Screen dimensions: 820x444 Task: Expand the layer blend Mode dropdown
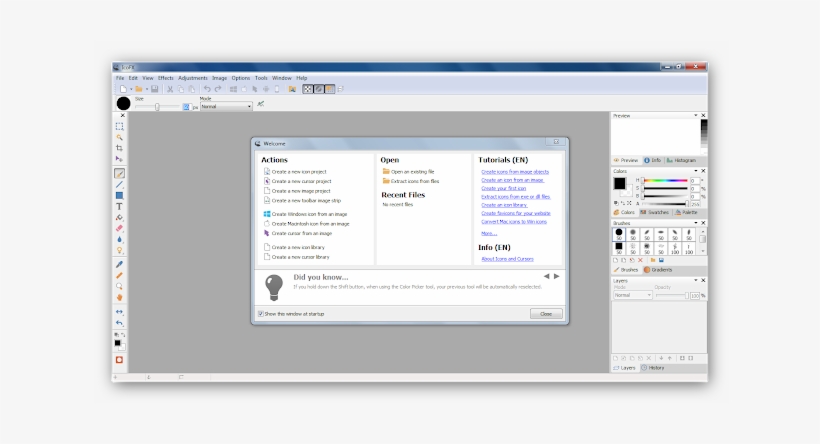tap(631, 295)
